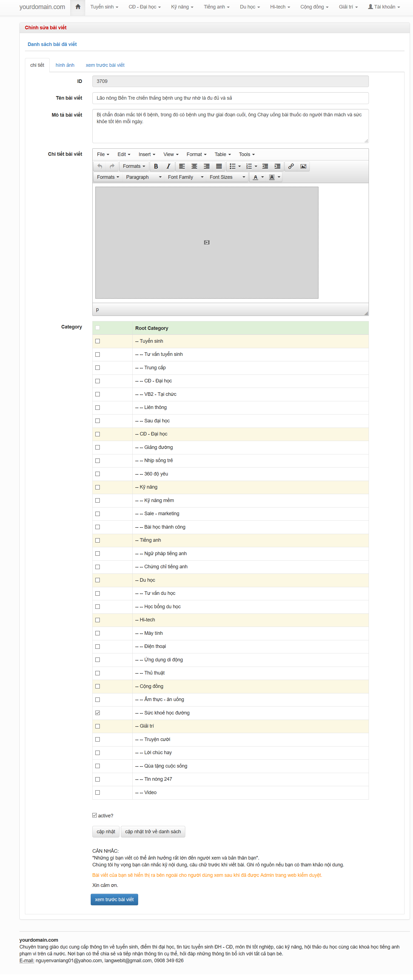Uncheck Sức khoẻ học đường category

pos(98,713)
